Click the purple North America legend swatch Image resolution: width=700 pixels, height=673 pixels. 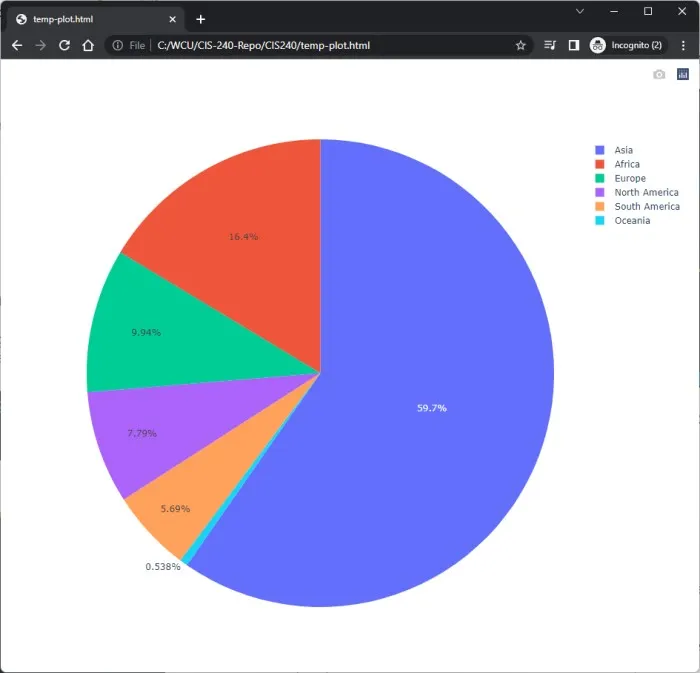click(x=600, y=192)
